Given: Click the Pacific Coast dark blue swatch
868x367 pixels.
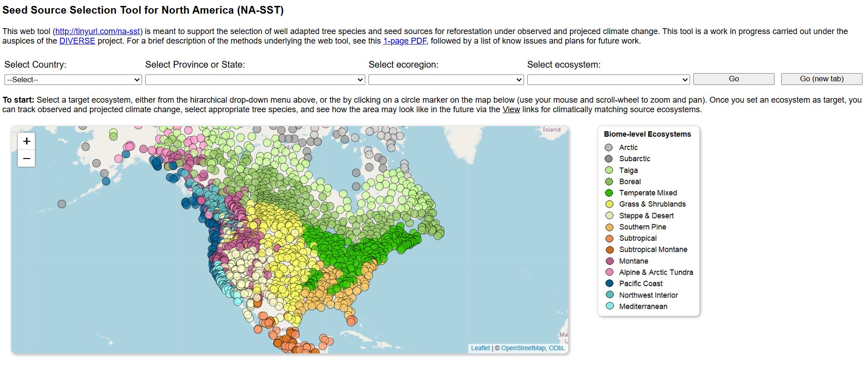Looking at the screenshot, I should (x=609, y=283).
